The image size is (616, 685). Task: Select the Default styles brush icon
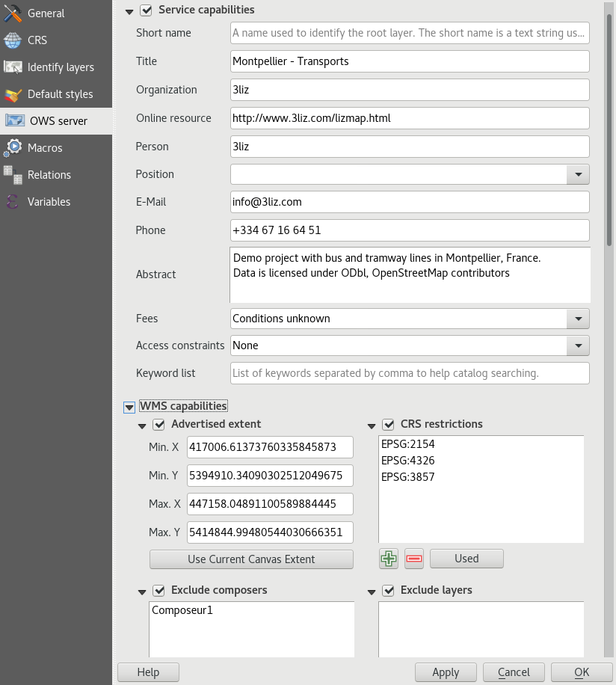point(13,94)
